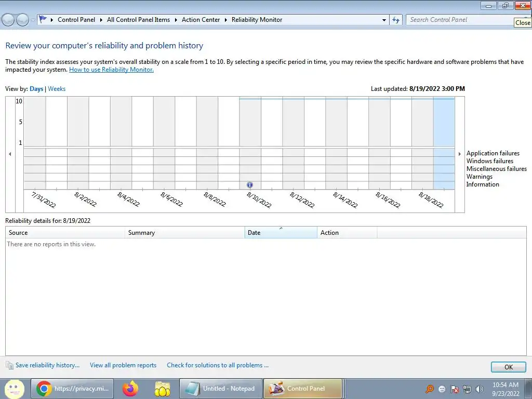Click the 'Reliability details for: 8/19/2022' label
Image resolution: width=532 pixels, height=399 pixels.
click(x=48, y=221)
